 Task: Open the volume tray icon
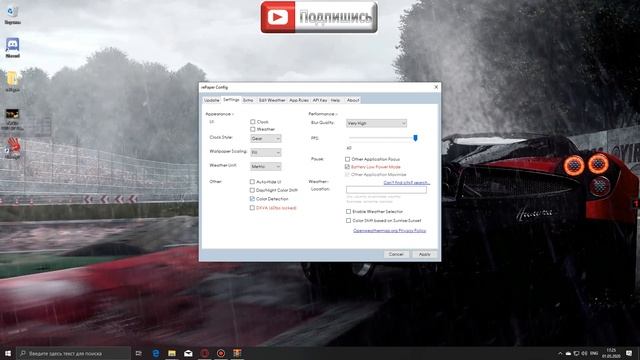tap(584, 353)
